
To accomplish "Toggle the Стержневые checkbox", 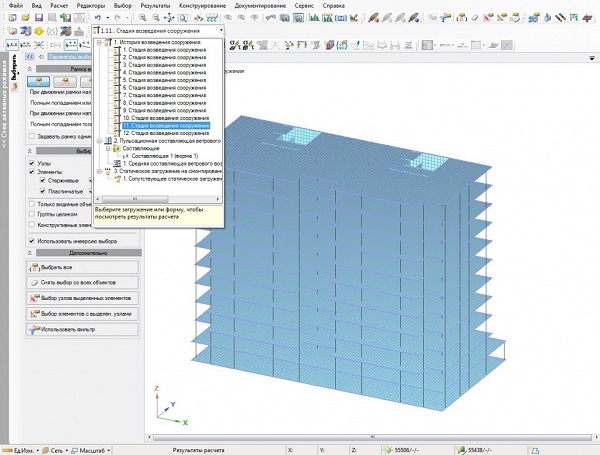I will [43, 180].
